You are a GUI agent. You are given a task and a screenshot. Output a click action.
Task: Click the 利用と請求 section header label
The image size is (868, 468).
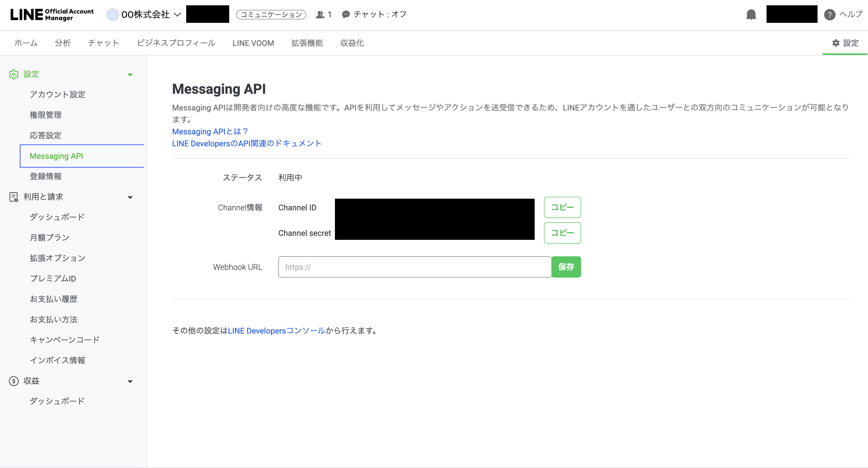[43, 197]
